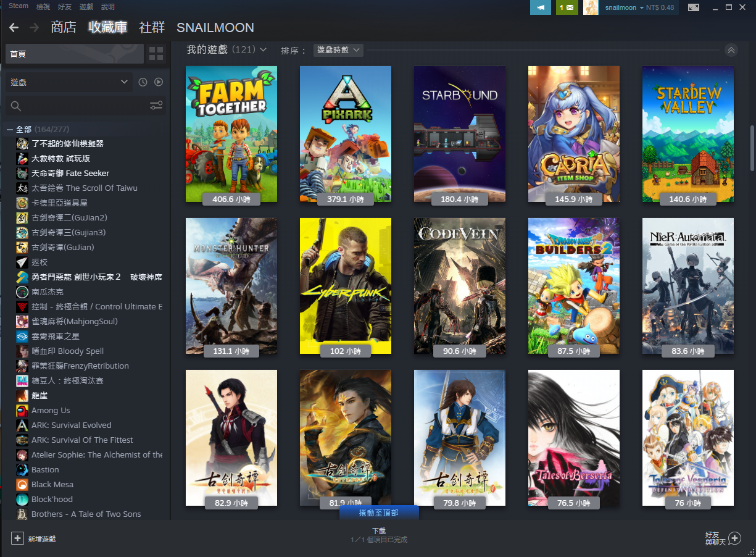The image size is (756, 557).
Task: Collapse the 全部 (164/277) list
Action: pyautogui.click(x=10, y=130)
